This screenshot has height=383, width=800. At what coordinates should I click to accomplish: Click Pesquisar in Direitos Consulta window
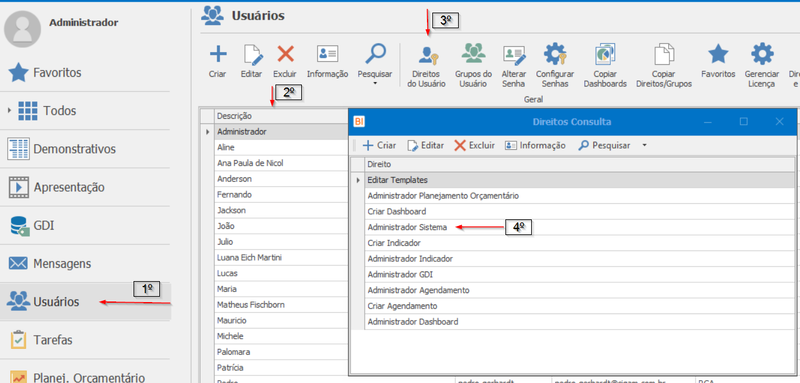point(605,145)
